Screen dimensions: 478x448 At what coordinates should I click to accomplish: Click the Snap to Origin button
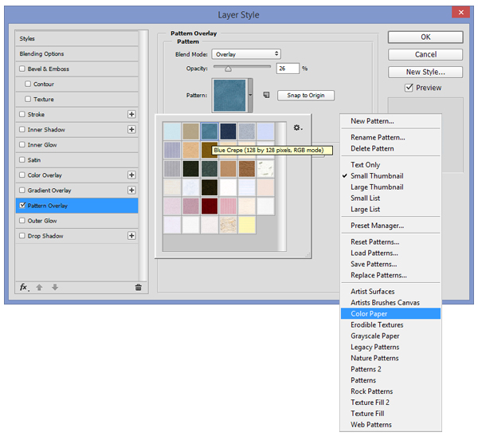(305, 96)
